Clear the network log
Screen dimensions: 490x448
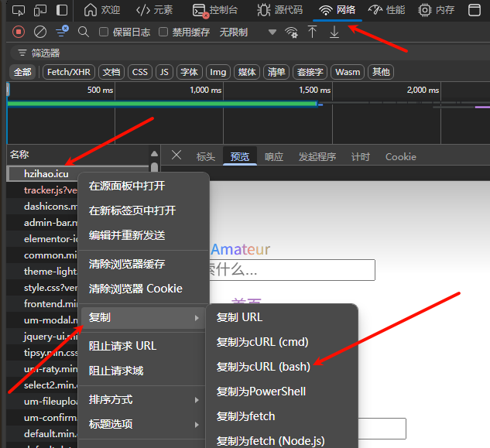pyautogui.click(x=40, y=32)
